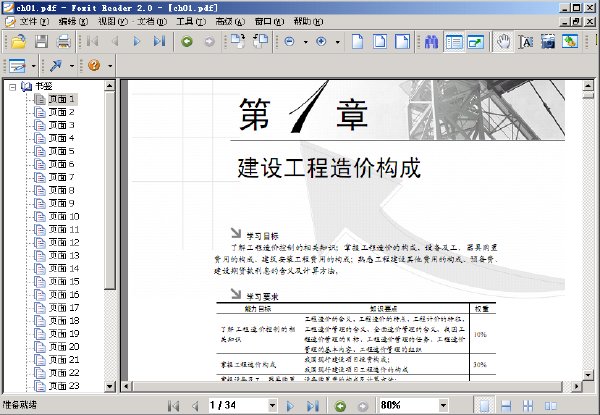Open the 文件 menu
The height and width of the screenshot is (415, 600).
34,21
